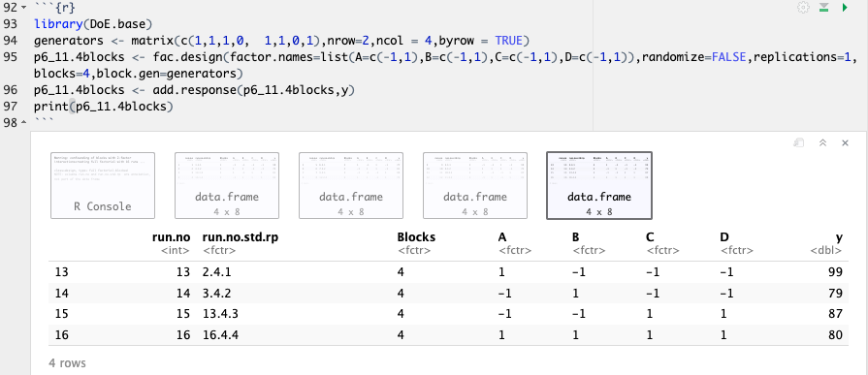The image size is (868, 375).
Task: Click byrow = TRUE argument on line 94
Action: pos(481,41)
